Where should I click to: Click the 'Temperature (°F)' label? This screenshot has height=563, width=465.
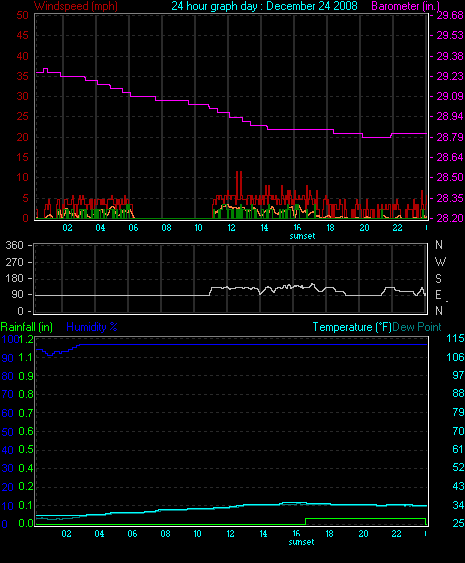click(x=352, y=327)
